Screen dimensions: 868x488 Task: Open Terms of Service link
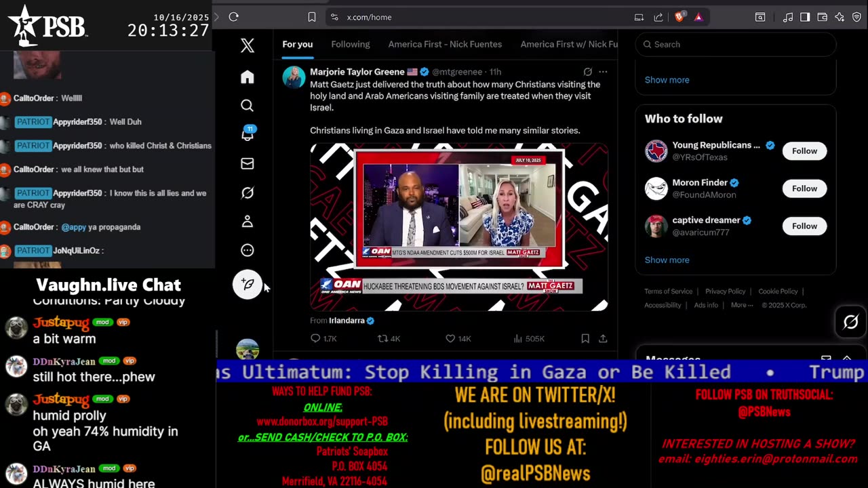click(x=668, y=291)
